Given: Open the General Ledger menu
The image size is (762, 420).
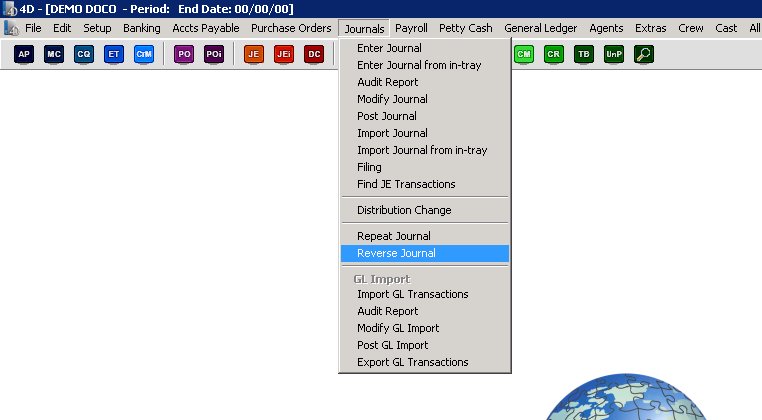Looking at the screenshot, I should coord(540,28).
